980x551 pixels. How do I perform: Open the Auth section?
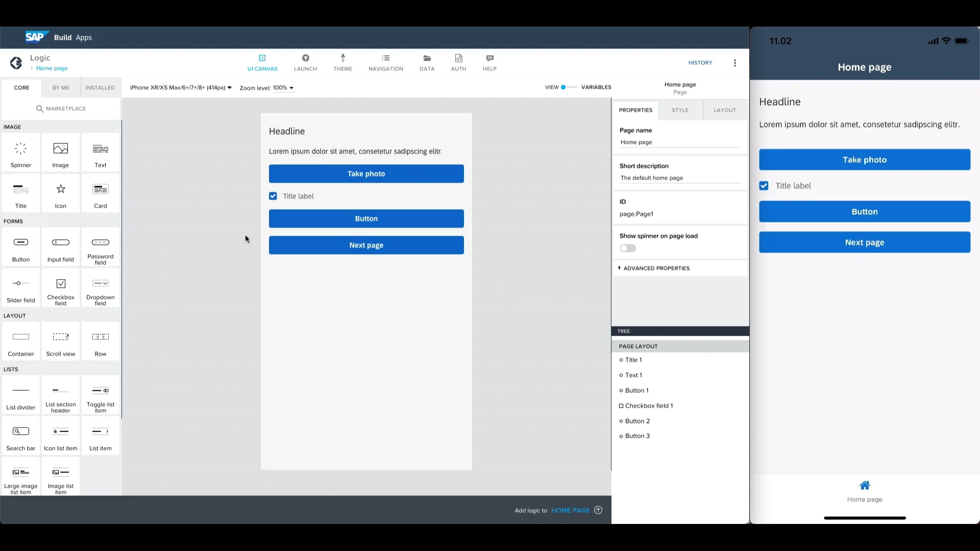458,62
